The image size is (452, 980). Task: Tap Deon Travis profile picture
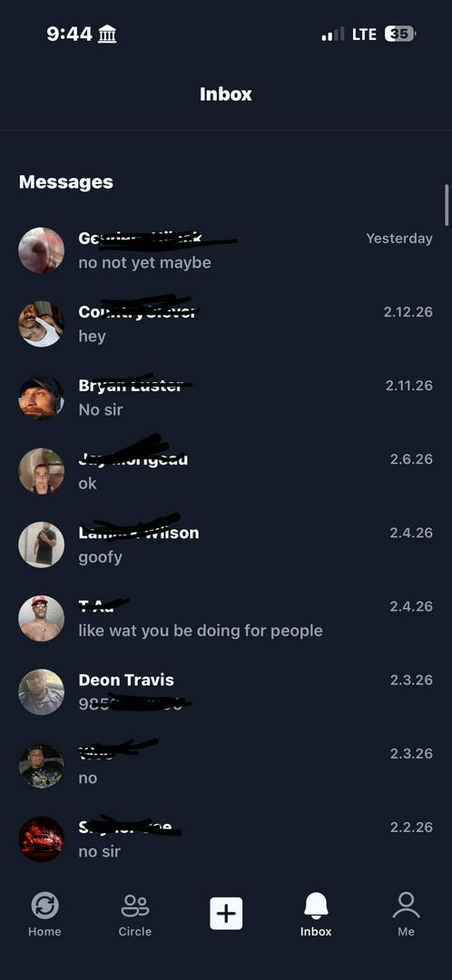tap(41, 691)
